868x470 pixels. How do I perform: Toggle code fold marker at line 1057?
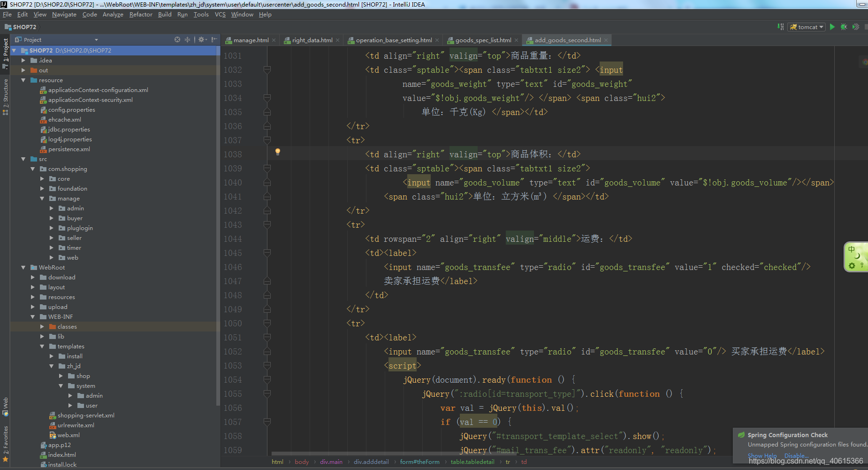click(267, 422)
